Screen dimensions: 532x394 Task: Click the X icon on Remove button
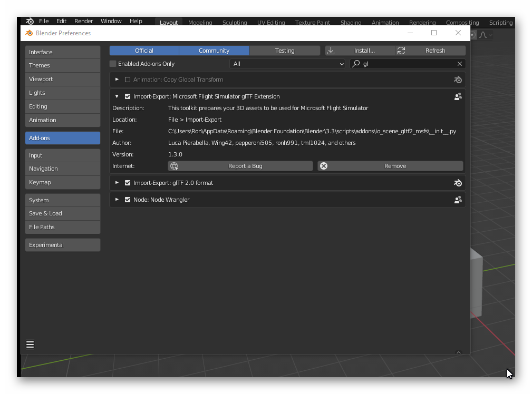[x=324, y=166]
